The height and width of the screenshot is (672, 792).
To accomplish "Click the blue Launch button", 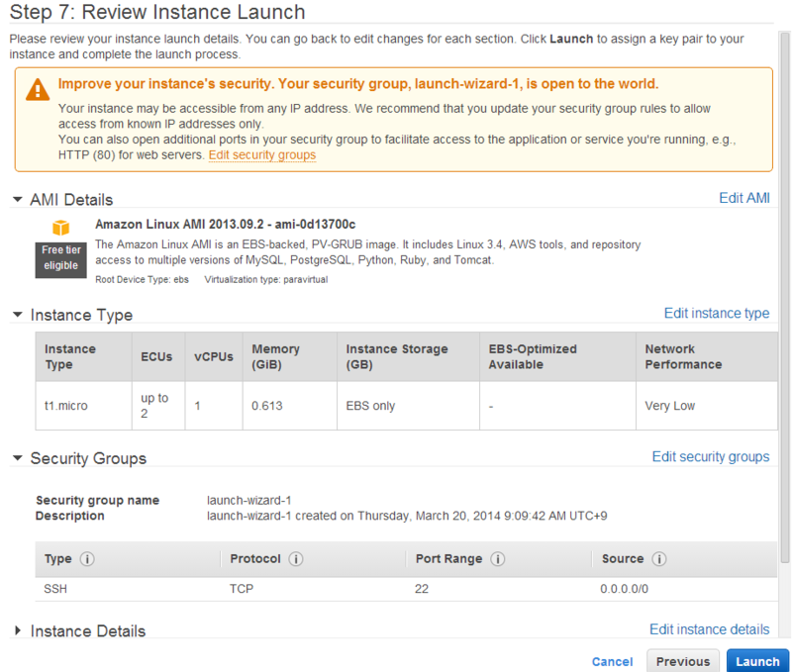I will [x=757, y=661].
